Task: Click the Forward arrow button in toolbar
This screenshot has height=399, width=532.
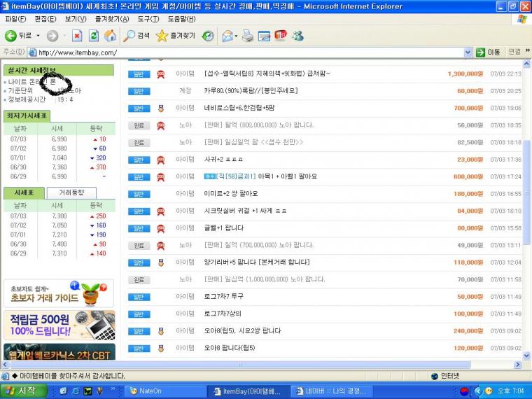Action: (52, 36)
